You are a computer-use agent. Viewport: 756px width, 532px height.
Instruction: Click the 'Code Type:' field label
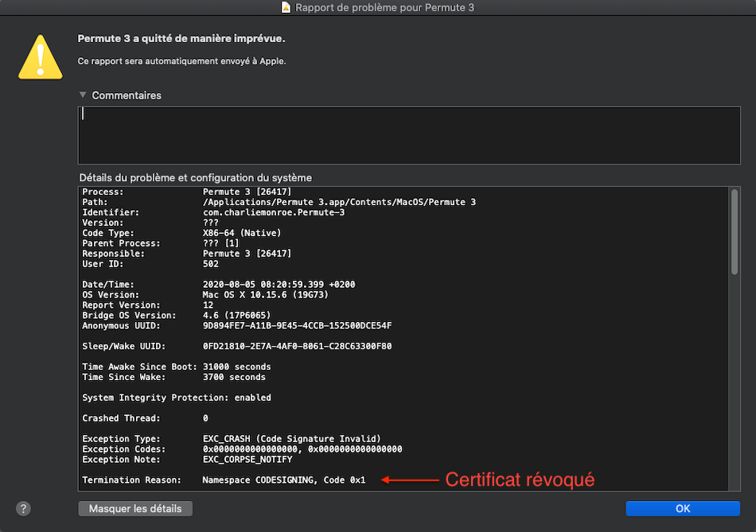(108, 233)
